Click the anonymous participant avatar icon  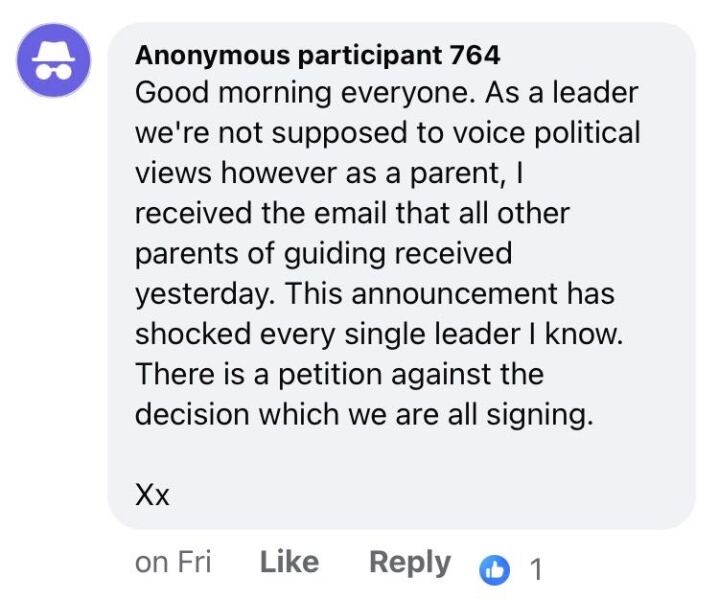click(x=54, y=62)
